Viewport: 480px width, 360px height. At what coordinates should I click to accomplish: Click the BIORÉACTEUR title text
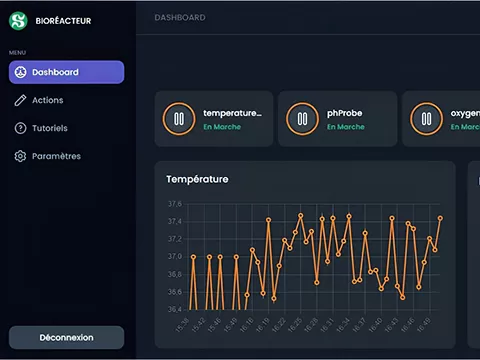tap(63, 21)
